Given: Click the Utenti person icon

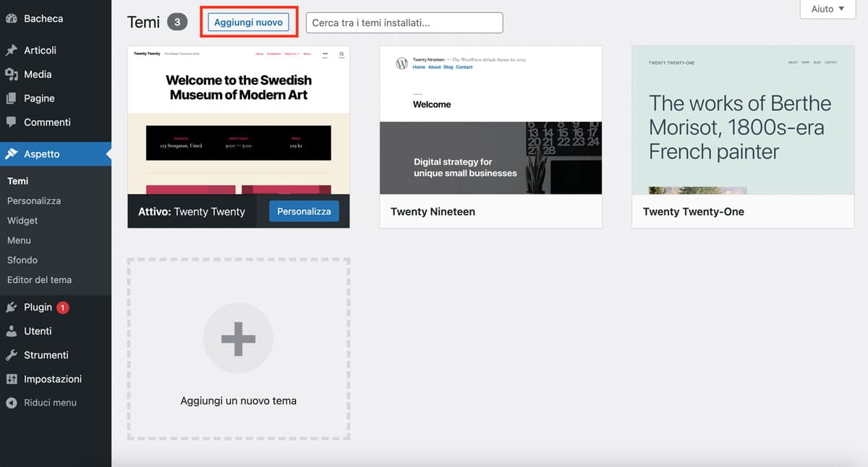Looking at the screenshot, I should (12, 332).
